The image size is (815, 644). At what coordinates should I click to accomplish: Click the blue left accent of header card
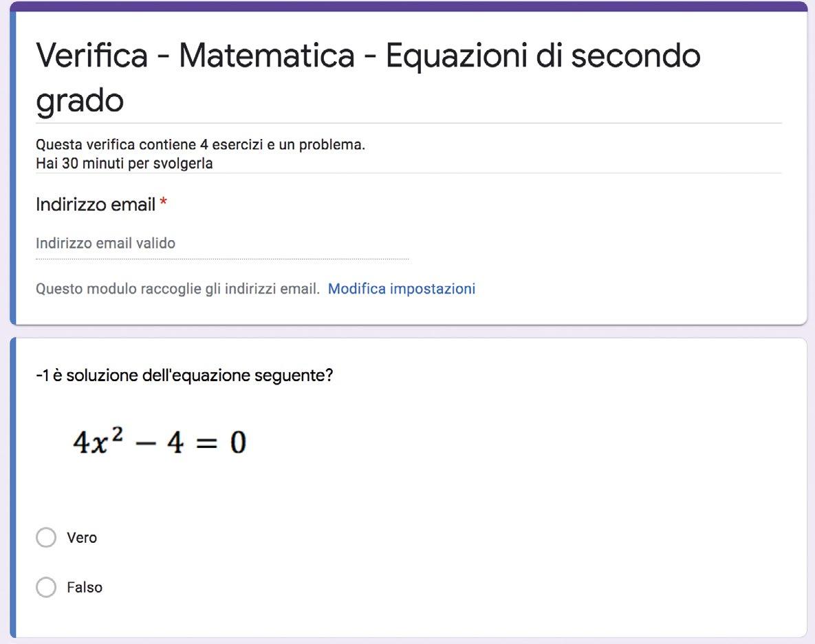[13, 167]
